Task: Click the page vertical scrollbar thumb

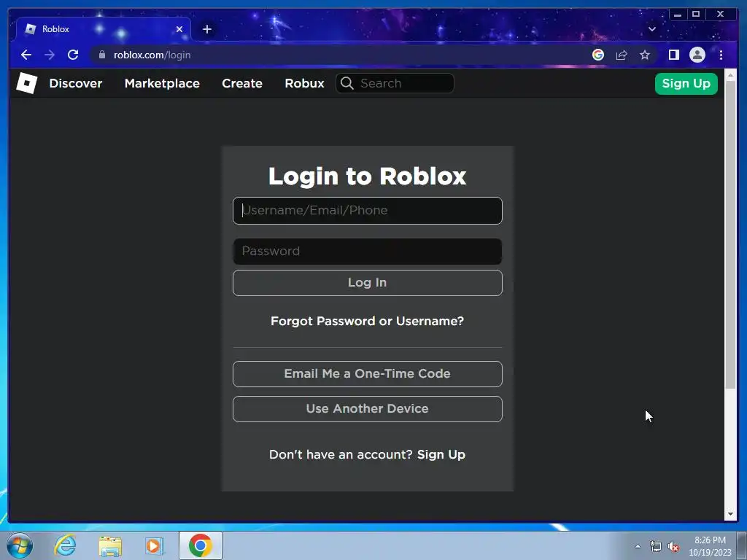Action: [x=730, y=235]
